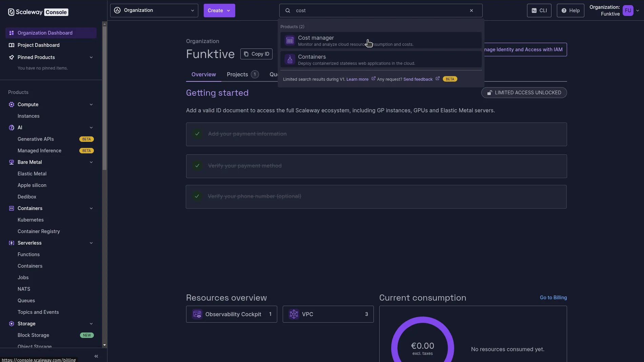
Task: Click the Pinned Products pin icon
Action: (12, 57)
